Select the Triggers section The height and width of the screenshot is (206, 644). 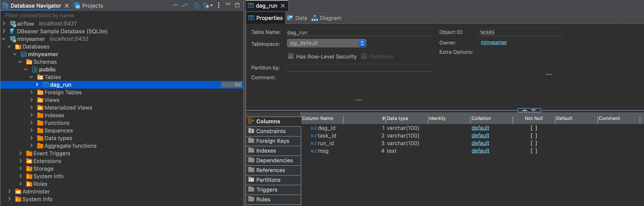pyautogui.click(x=274, y=189)
